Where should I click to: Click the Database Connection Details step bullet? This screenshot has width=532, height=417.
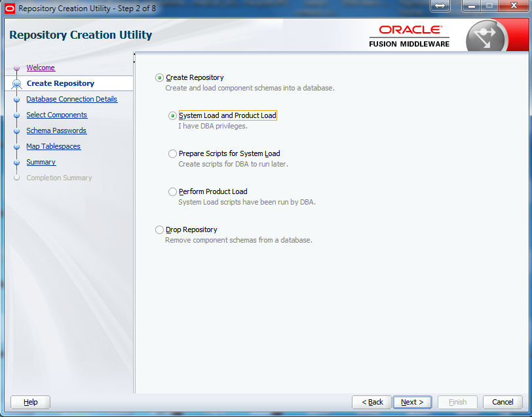(16, 100)
